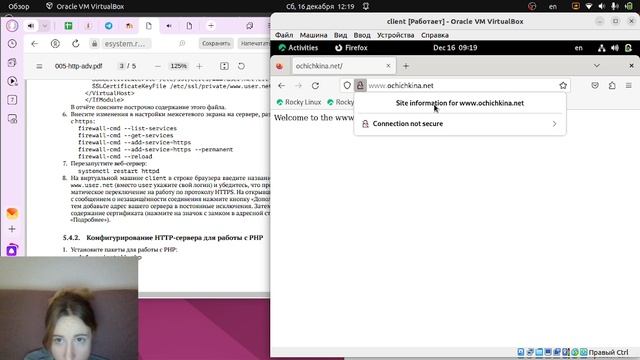Zoom out the PDF with the minus button
Screen dimensions: 640x360
[158, 66]
